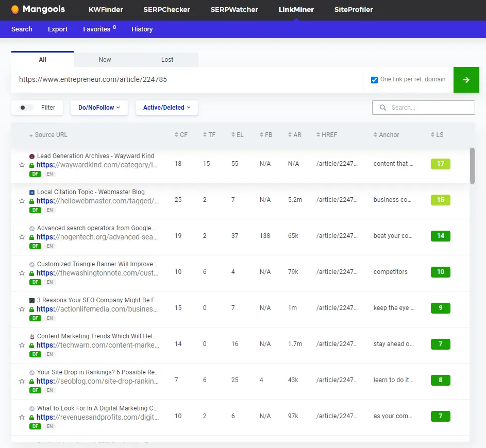486x448 pixels.
Task: Switch to the New backlinks tab
Action: pos(105,59)
